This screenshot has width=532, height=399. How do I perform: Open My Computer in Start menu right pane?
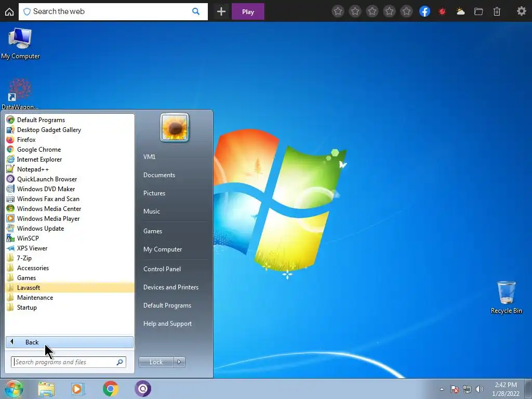pyautogui.click(x=163, y=249)
